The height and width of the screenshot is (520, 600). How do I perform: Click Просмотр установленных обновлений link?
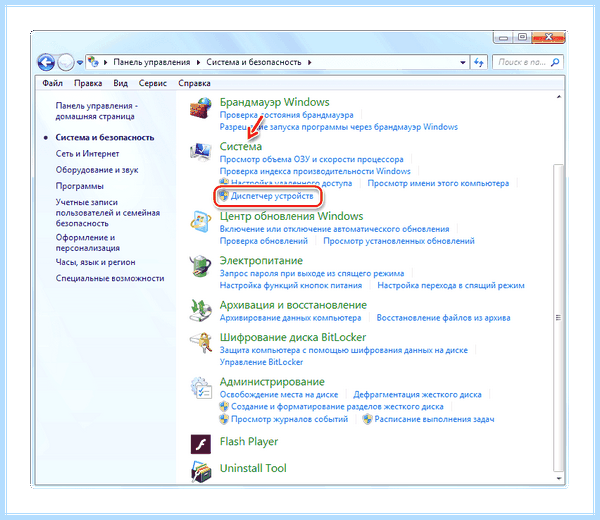399,241
